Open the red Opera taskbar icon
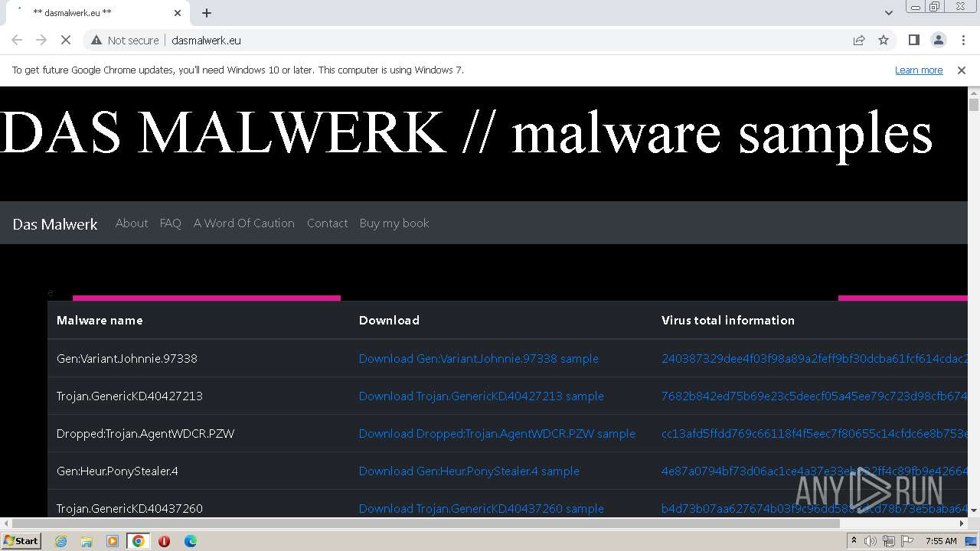The height and width of the screenshot is (551, 980). (164, 541)
